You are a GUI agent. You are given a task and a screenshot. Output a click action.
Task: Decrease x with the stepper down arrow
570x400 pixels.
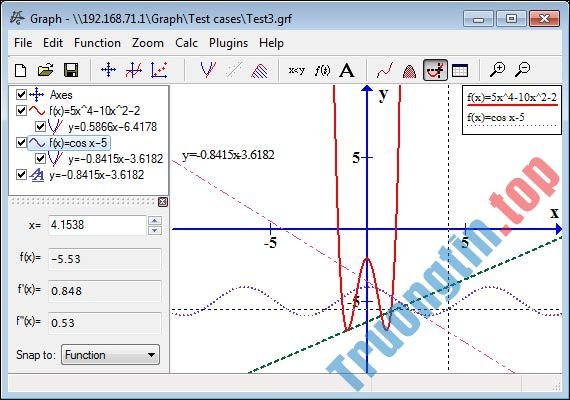coord(155,230)
